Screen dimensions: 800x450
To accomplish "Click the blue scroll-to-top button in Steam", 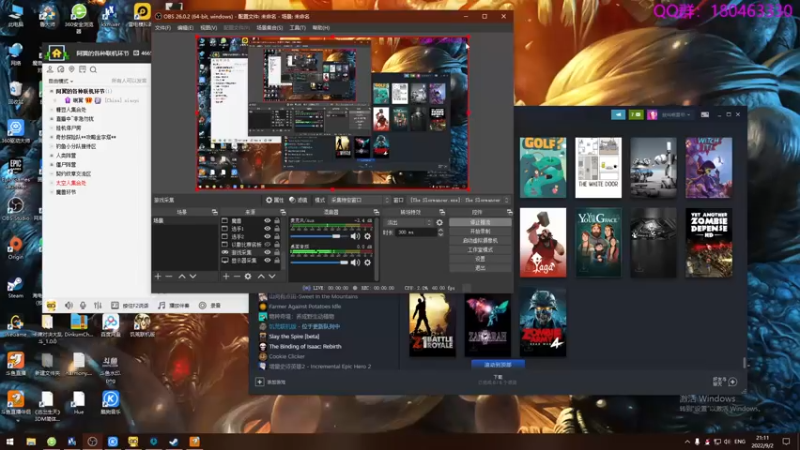I will [x=497, y=365].
